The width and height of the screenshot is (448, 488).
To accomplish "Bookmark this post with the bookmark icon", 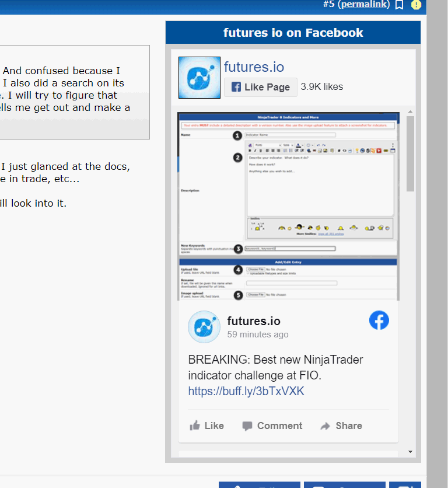I will (399, 5).
